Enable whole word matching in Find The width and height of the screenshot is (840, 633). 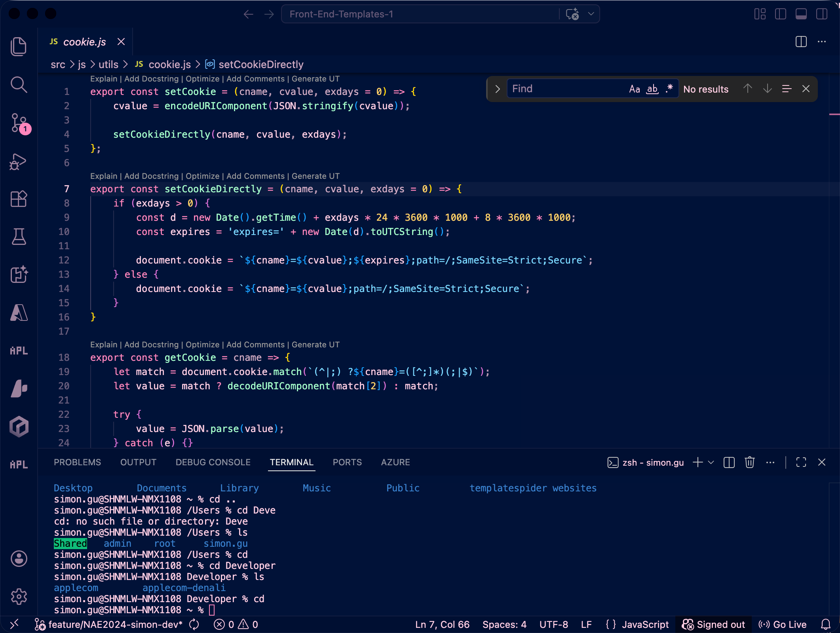(x=652, y=89)
